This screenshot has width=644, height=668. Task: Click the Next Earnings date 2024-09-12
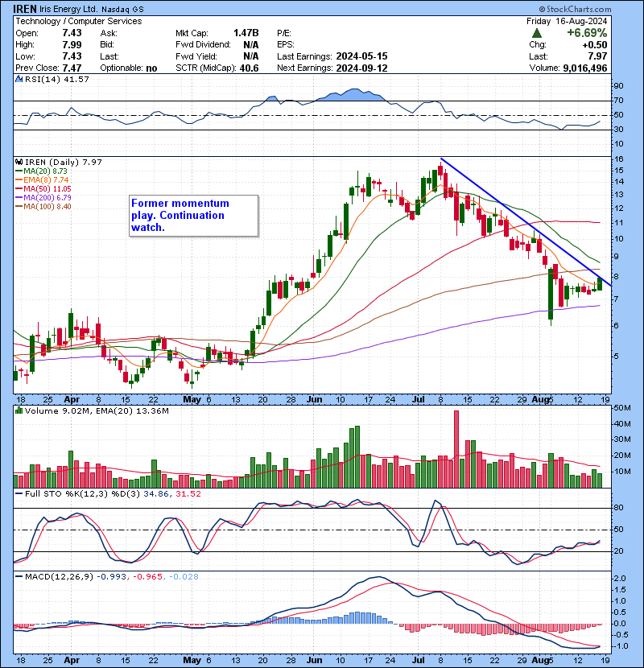click(x=362, y=68)
